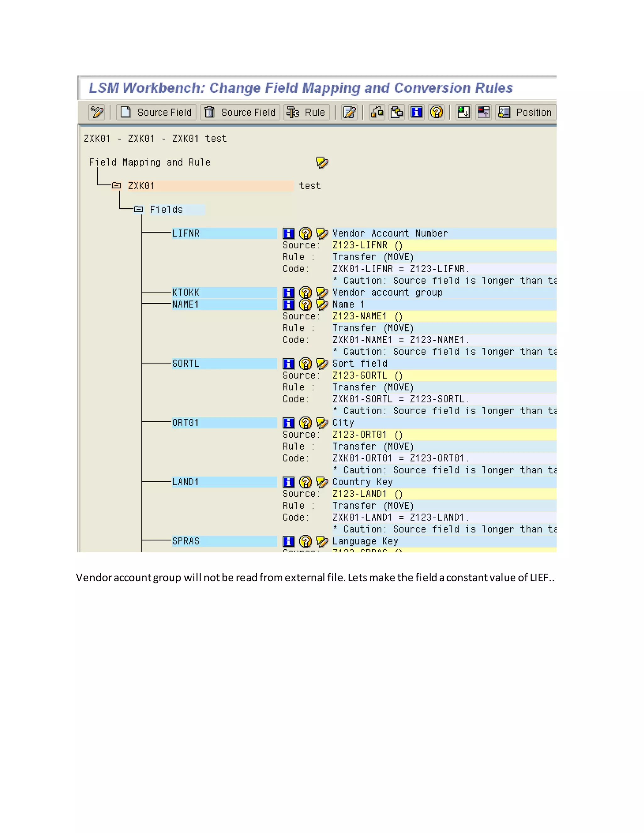Select the ORT01 field

coord(224,422)
